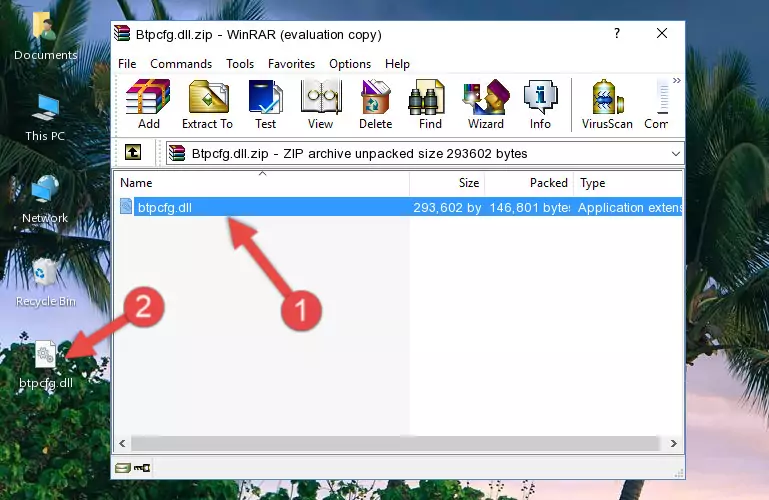The image size is (769, 500).
Task: Click the horizontal scrollbar track
Action: 395,444
